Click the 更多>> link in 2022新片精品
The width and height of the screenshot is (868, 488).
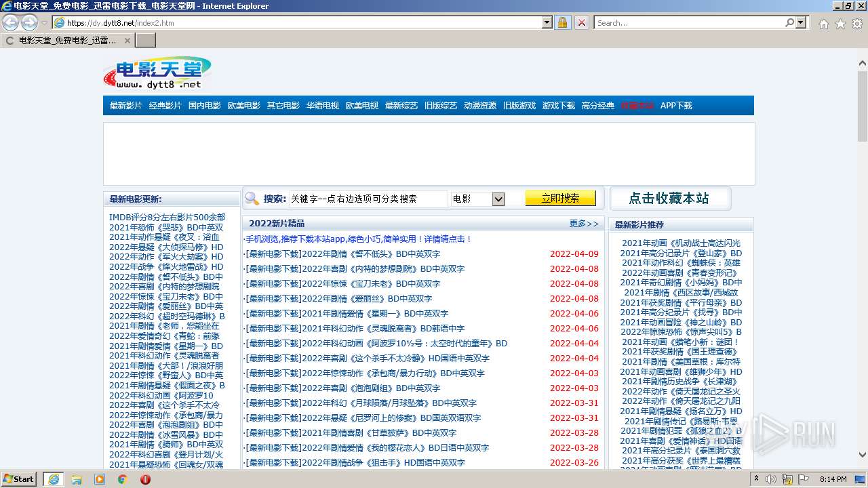(584, 224)
